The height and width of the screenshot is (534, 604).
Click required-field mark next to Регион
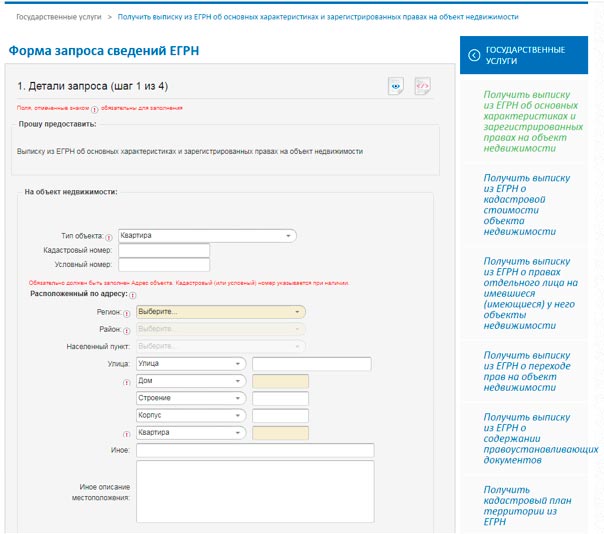(x=126, y=314)
